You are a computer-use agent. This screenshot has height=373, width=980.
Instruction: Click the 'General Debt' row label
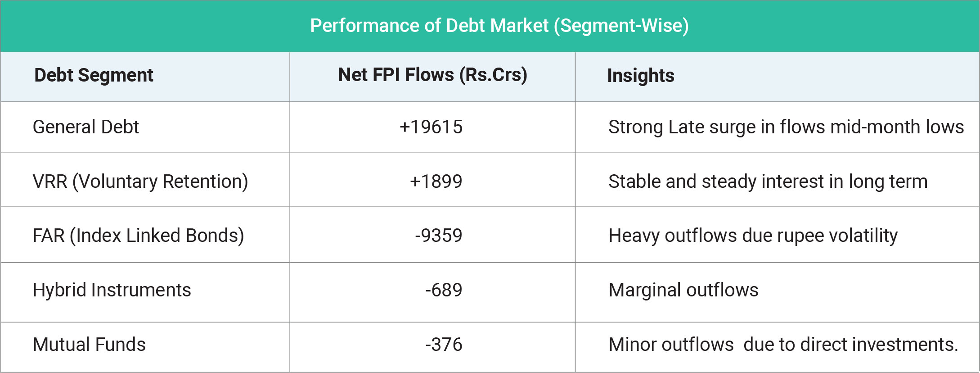point(85,127)
